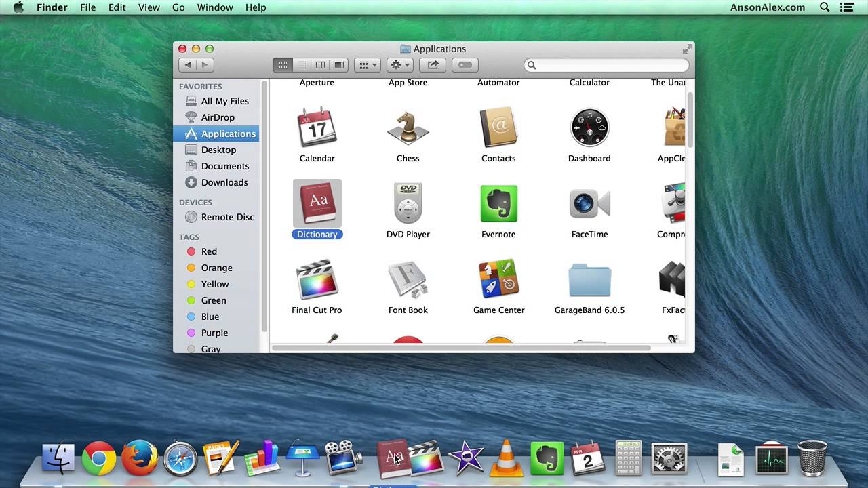Launch Dashboard from Applications
This screenshot has height=488, width=868.
coord(589,127)
